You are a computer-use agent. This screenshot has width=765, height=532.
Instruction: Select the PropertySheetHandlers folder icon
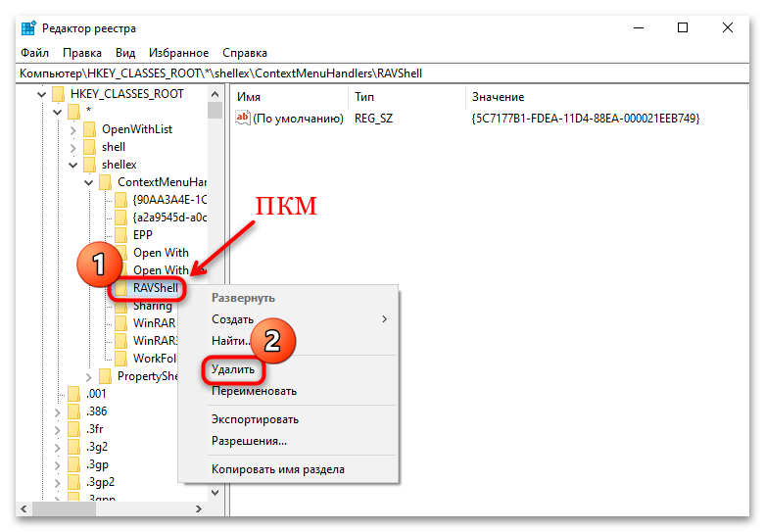tap(105, 376)
